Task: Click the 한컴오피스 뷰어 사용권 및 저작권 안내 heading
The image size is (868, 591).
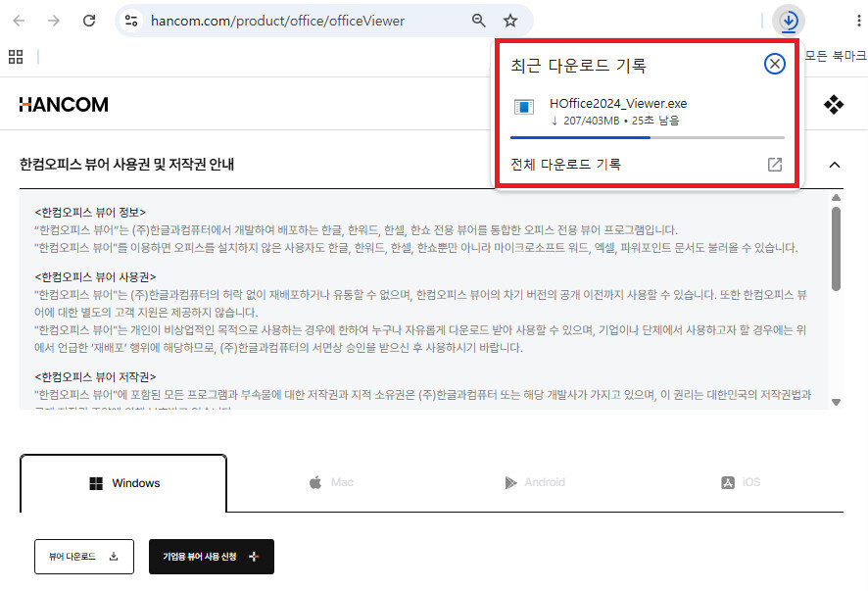Action: click(126, 165)
